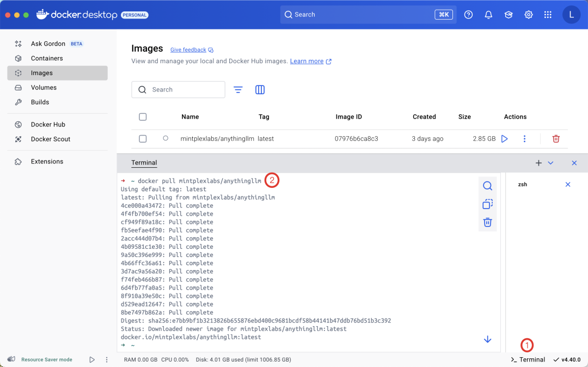Search within terminal using magnifier icon
The height and width of the screenshot is (367, 588).
pyautogui.click(x=487, y=186)
